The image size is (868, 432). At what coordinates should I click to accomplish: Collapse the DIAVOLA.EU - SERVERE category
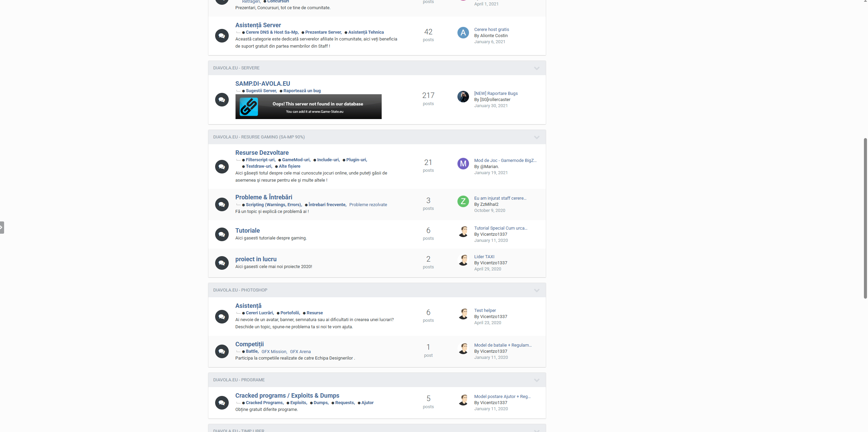pos(537,68)
